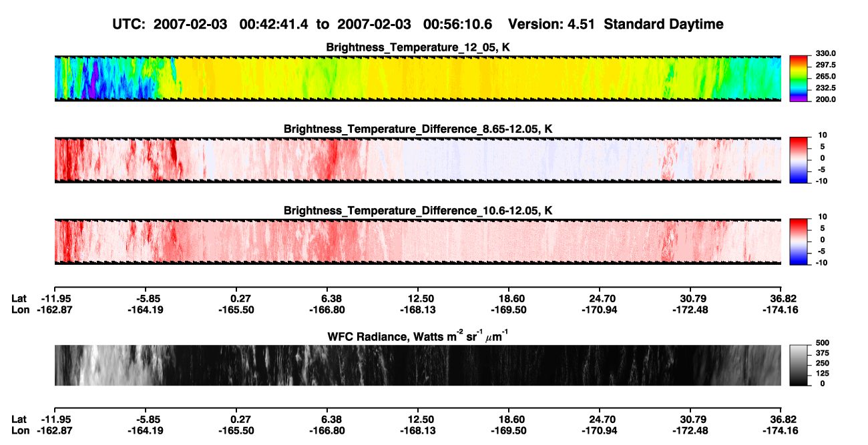Screen dimensions: 868x445
Task: Click the red-blue colorbar for 10.6-12.05 difference
Action: click(x=799, y=242)
